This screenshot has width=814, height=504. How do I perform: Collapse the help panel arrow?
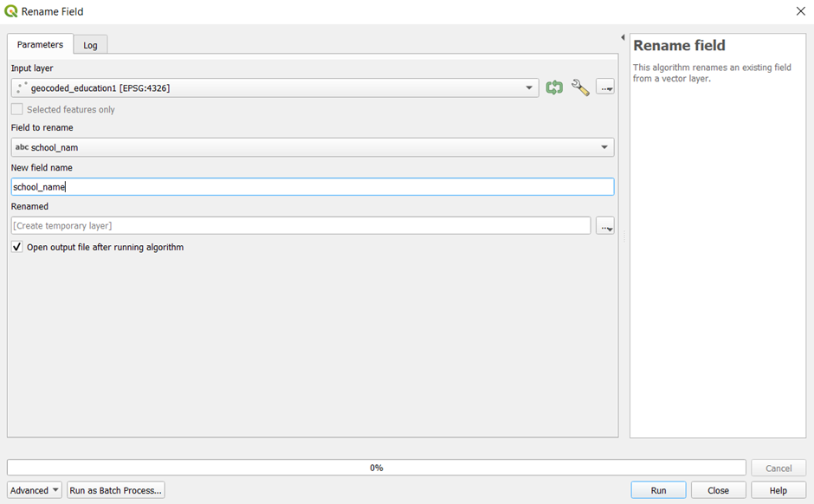(623, 37)
